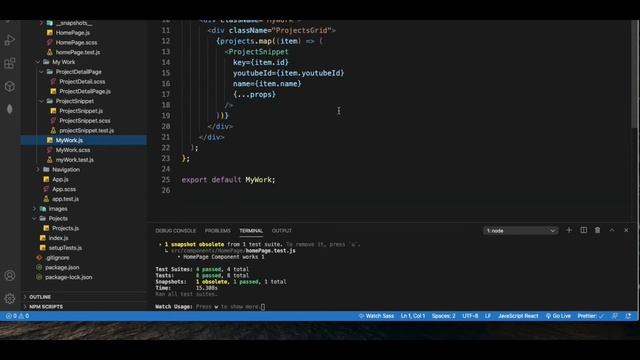The image size is (640, 360).
Task: Open the MongoDB leaf activity bar icon
Action: (x=10, y=109)
